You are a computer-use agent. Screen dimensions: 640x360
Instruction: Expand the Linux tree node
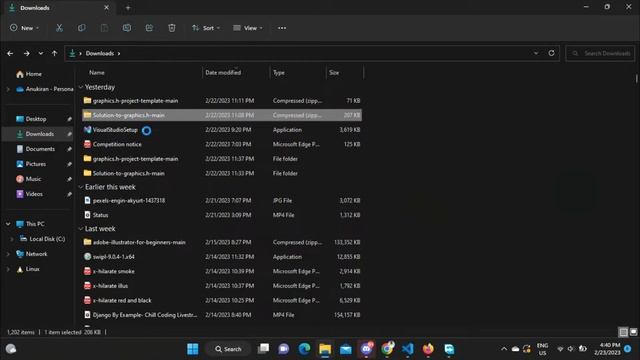(8, 269)
